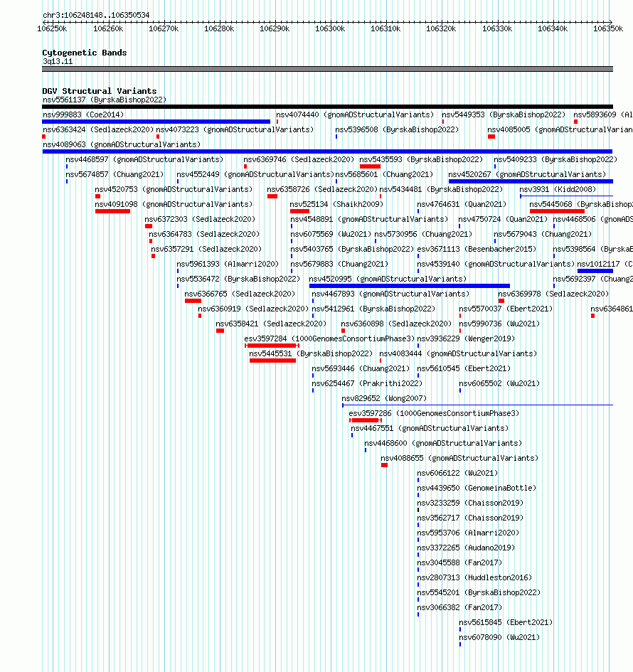Click the red nsv4088655 variant bar
Screen dimensions: 633x672
point(385,465)
